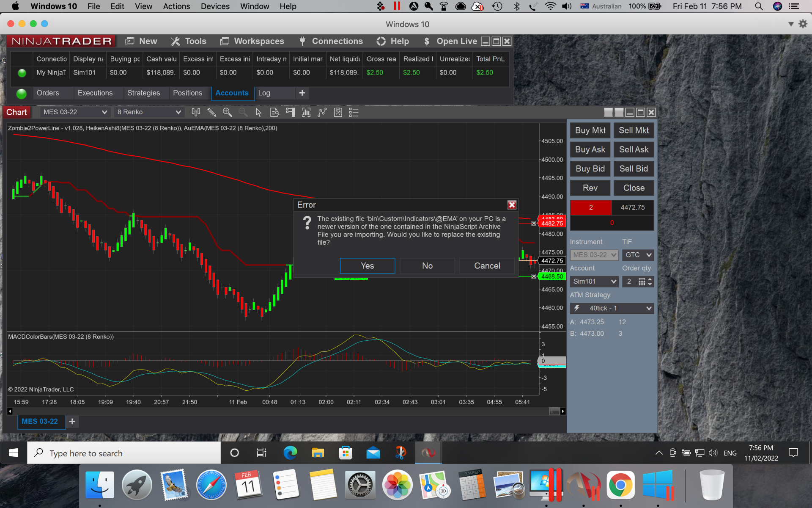Switch to the Positions tab
Image resolution: width=812 pixels, height=508 pixels.
187,93
